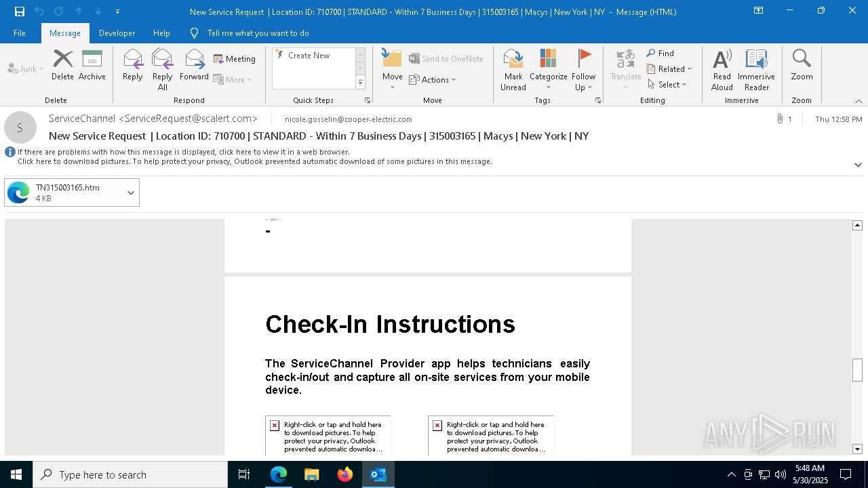Click the Zoom button
The width and height of the screenshot is (868, 488).
coord(802,65)
